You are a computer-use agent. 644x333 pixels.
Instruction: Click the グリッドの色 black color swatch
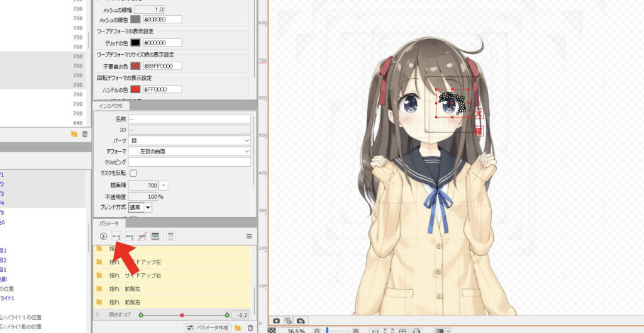click(x=136, y=43)
